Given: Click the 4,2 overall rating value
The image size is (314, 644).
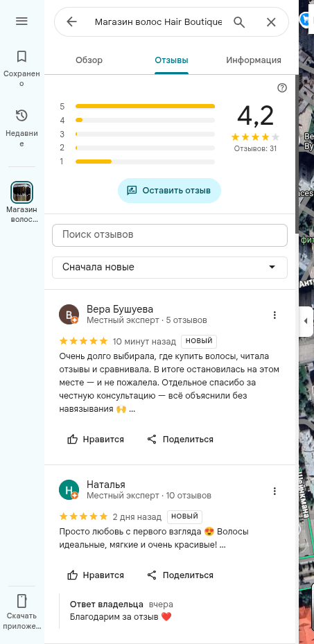Looking at the screenshot, I should tap(255, 115).
